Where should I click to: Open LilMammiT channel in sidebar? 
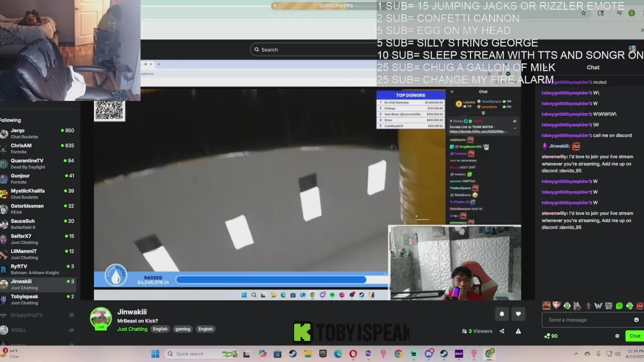tap(38, 254)
